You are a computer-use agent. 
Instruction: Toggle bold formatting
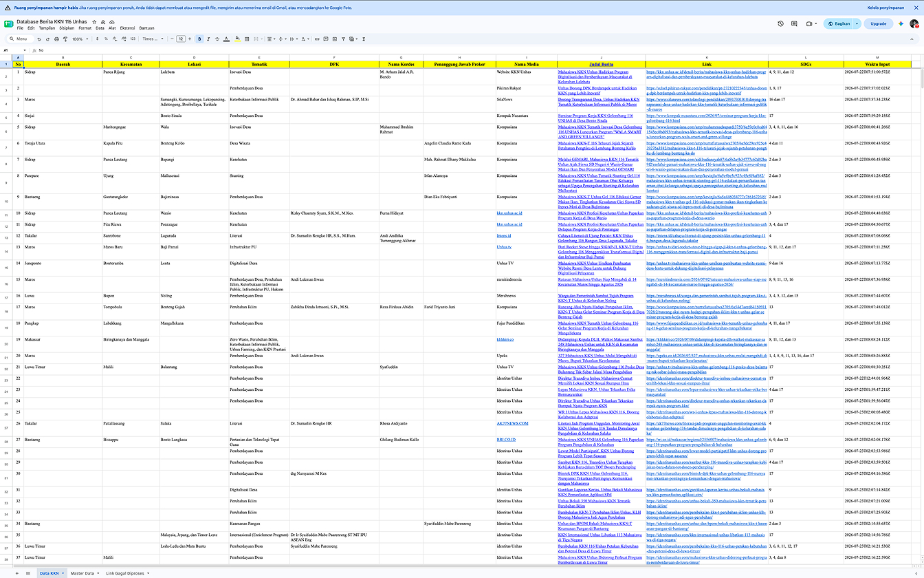(x=199, y=39)
